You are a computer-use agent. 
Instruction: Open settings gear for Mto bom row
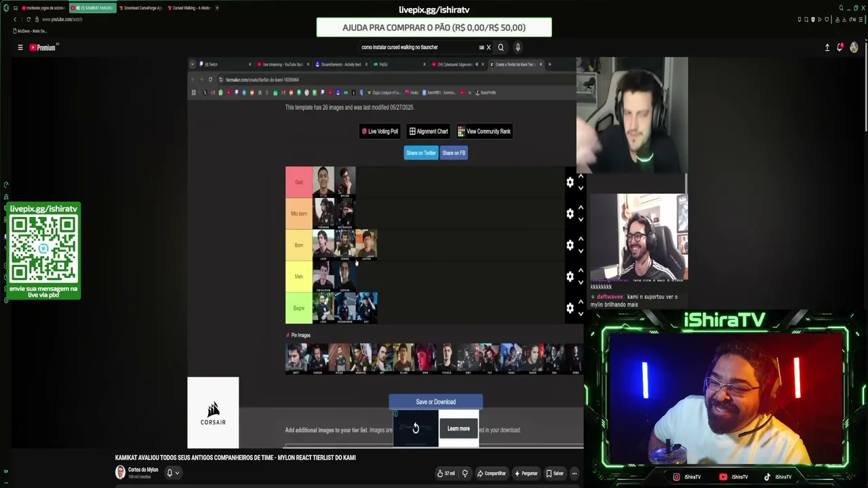pyautogui.click(x=570, y=213)
